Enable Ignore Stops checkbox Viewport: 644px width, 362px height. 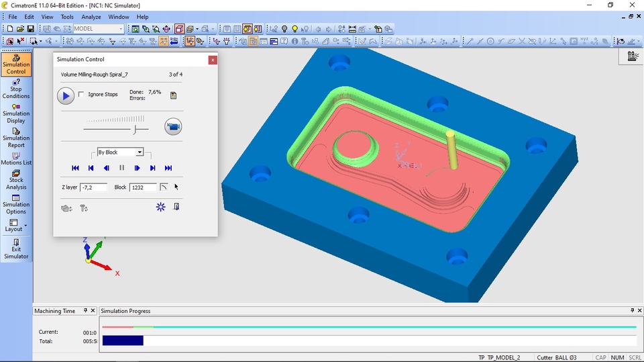click(x=81, y=94)
